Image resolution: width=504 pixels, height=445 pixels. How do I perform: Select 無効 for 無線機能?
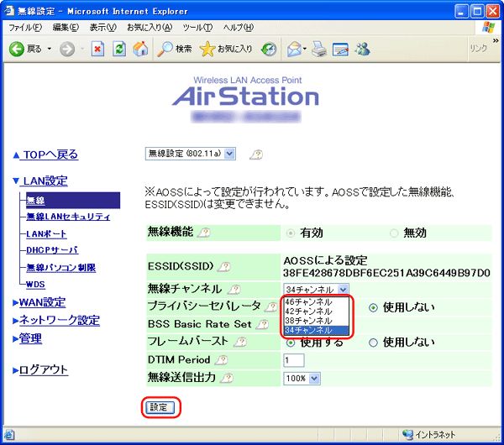coord(394,233)
